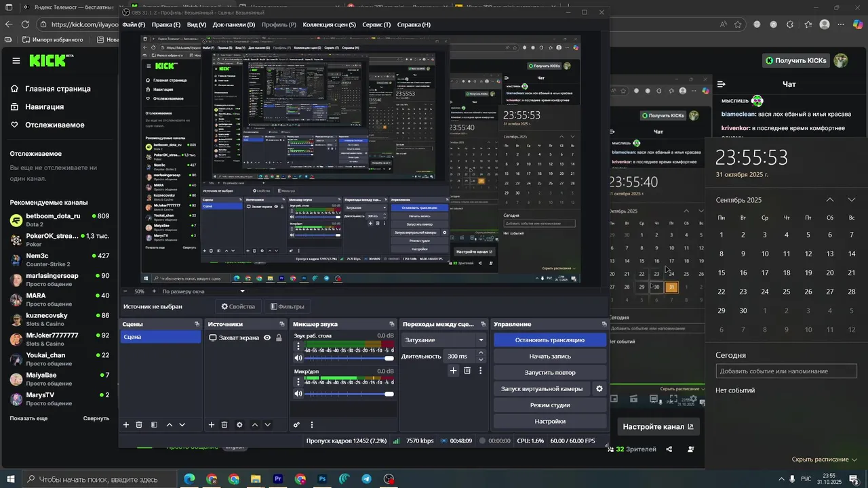The height and width of the screenshot is (488, 868).
Task: Remove selected source with trash icon
Action: [x=224, y=425]
